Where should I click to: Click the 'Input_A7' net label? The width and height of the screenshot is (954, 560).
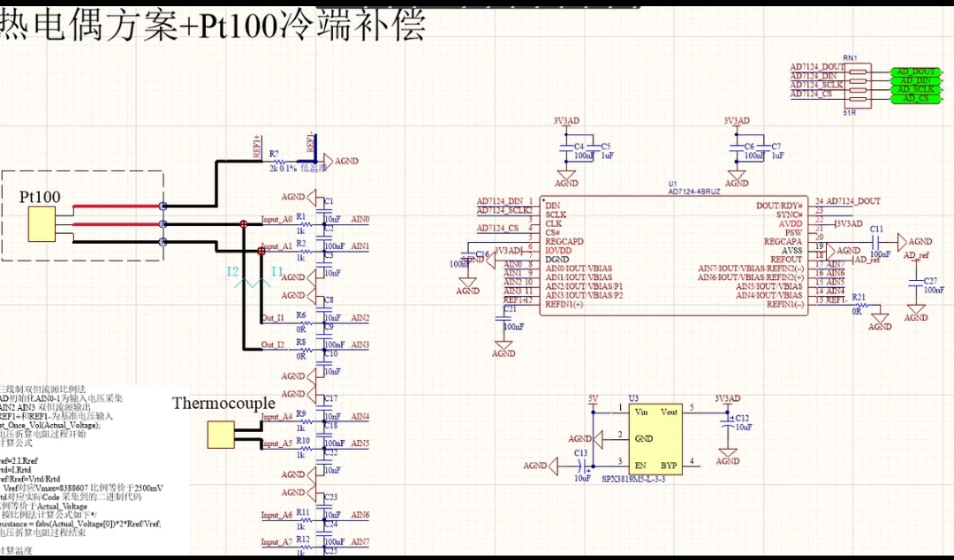coord(276,541)
